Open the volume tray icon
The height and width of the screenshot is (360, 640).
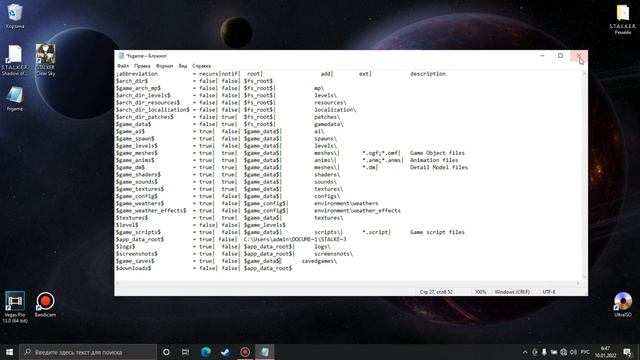click(573, 352)
